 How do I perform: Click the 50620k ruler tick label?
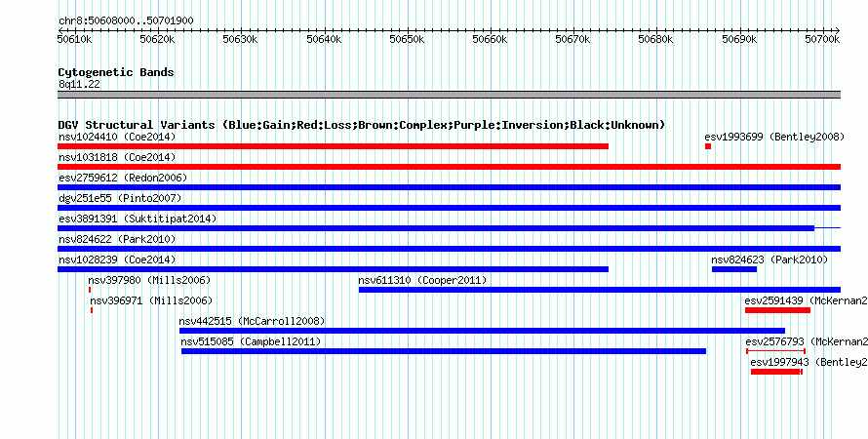[157, 39]
